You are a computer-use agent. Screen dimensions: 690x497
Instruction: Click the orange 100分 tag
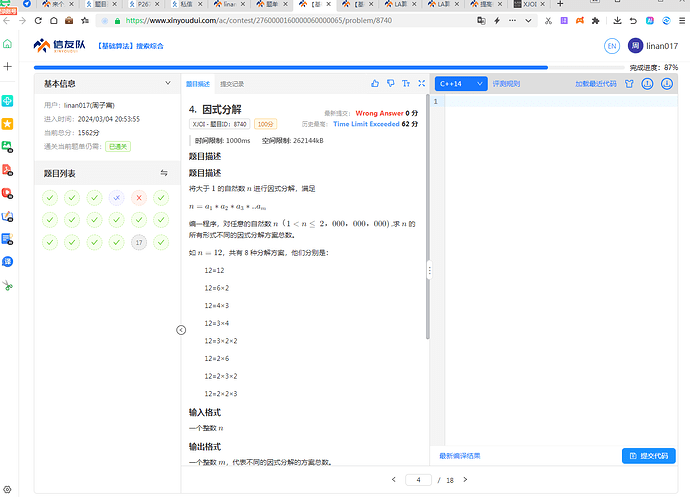coord(265,124)
